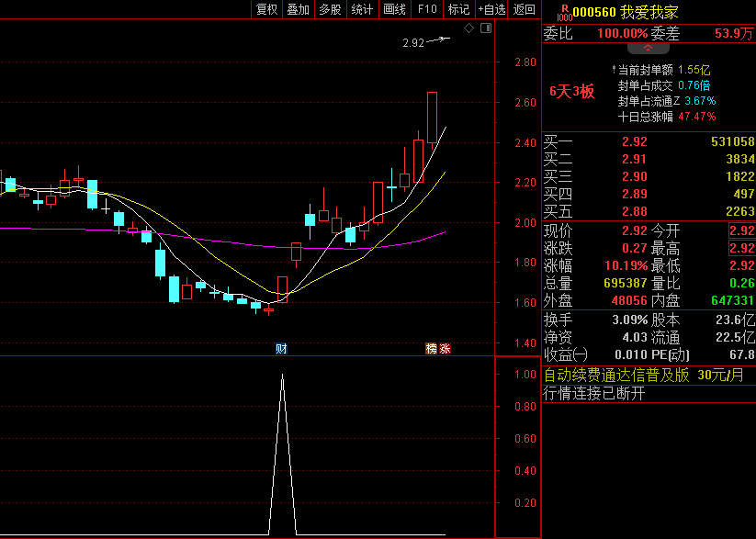Click 内盘 value 647331
This screenshot has width=756, height=539.
[733, 300]
